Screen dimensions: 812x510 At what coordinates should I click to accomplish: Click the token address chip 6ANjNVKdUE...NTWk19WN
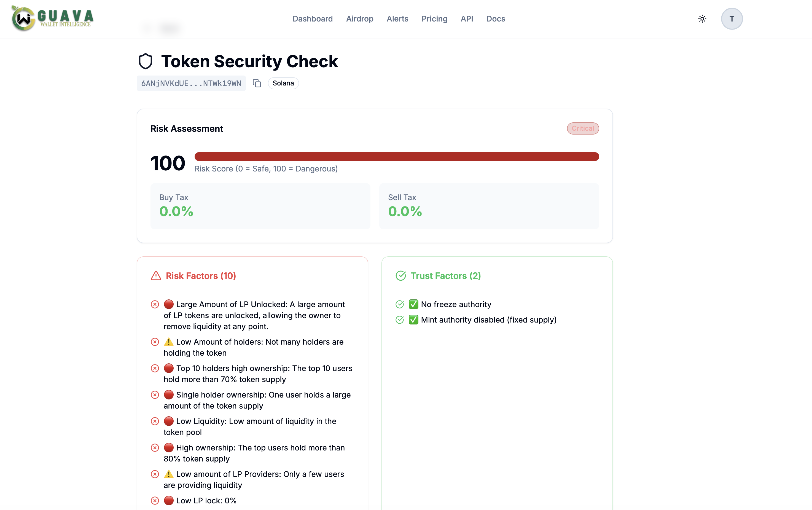click(191, 83)
